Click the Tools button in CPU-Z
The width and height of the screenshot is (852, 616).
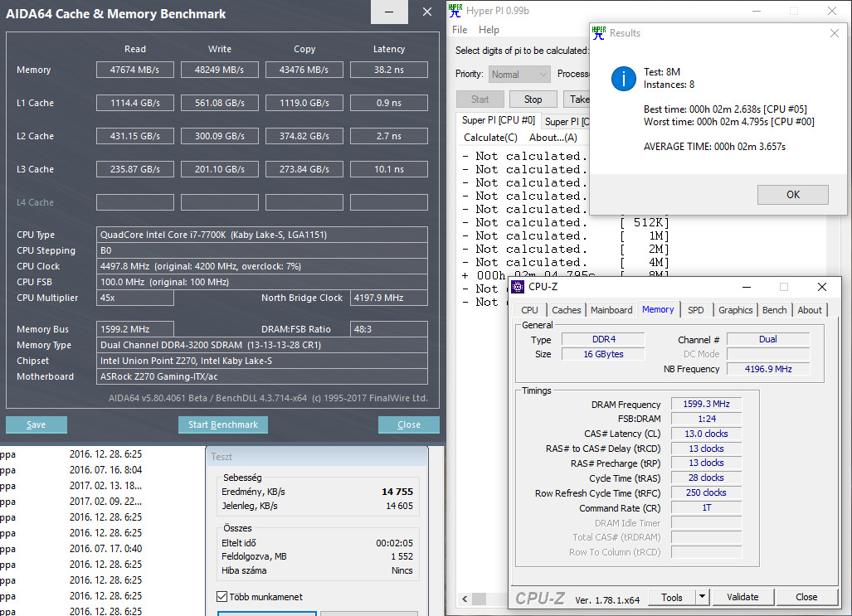(672, 597)
